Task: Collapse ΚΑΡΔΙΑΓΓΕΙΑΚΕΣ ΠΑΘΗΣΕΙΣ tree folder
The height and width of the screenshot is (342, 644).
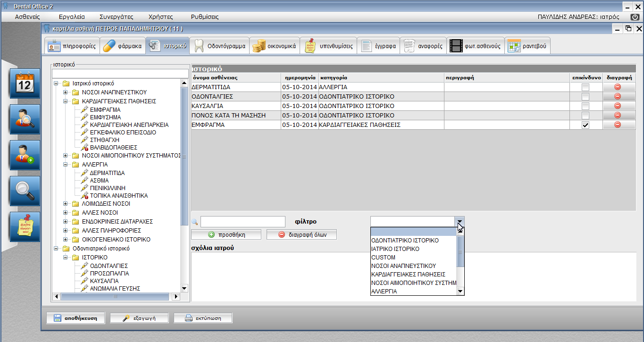Action: point(65,101)
